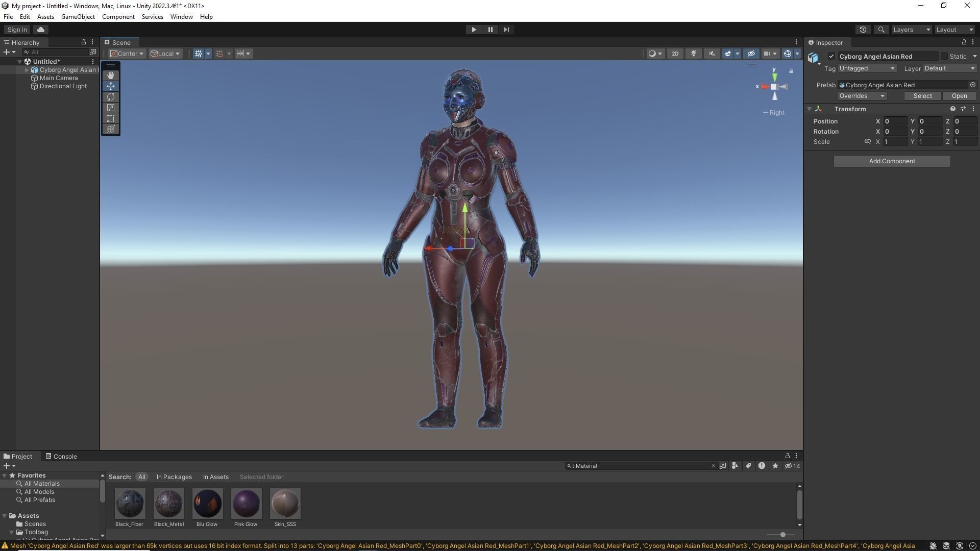Open the draw mode shading dropdown
Screen dimensions: 980x551
point(655,54)
